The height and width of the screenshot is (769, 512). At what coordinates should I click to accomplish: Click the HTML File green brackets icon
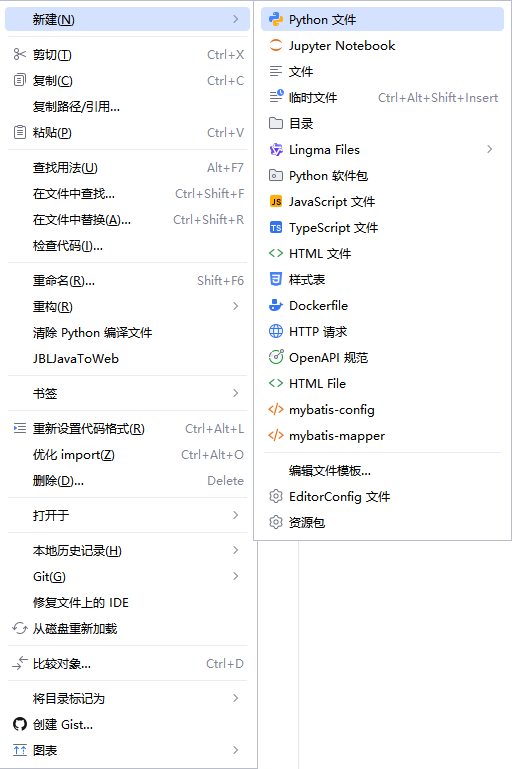(x=276, y=383)
